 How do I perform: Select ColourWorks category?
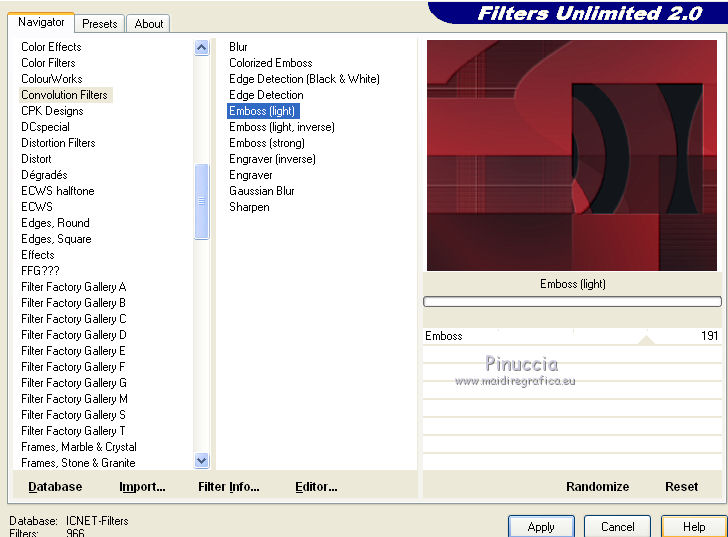(52, 79)
